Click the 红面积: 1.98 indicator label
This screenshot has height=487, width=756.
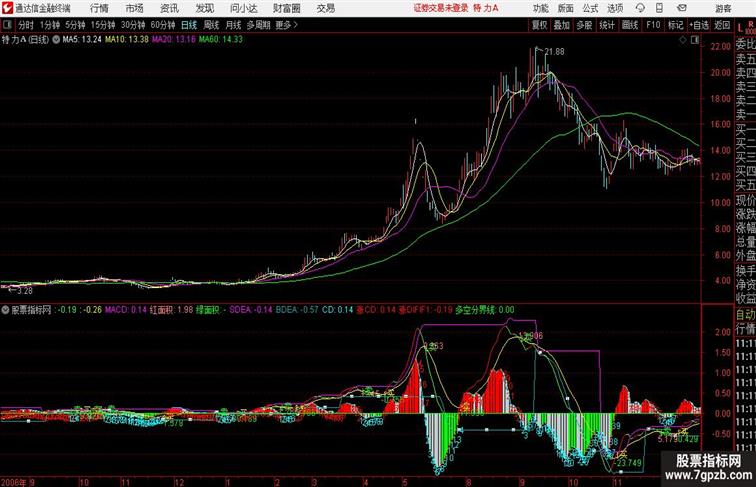coord(172,310)
